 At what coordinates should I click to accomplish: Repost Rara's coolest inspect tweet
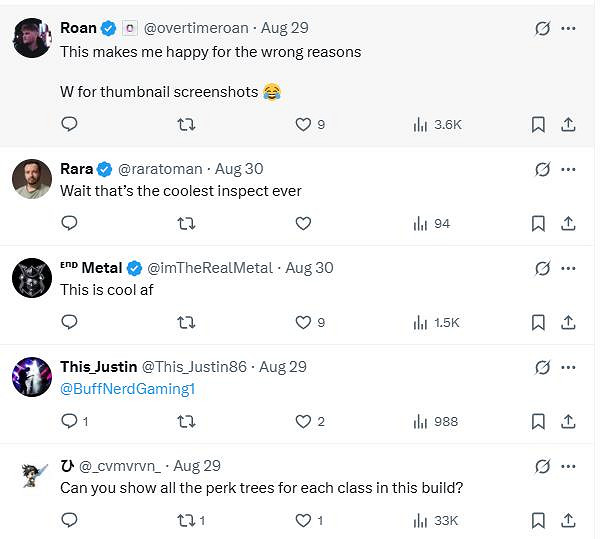pyautogui.click(x=186, y=224)
